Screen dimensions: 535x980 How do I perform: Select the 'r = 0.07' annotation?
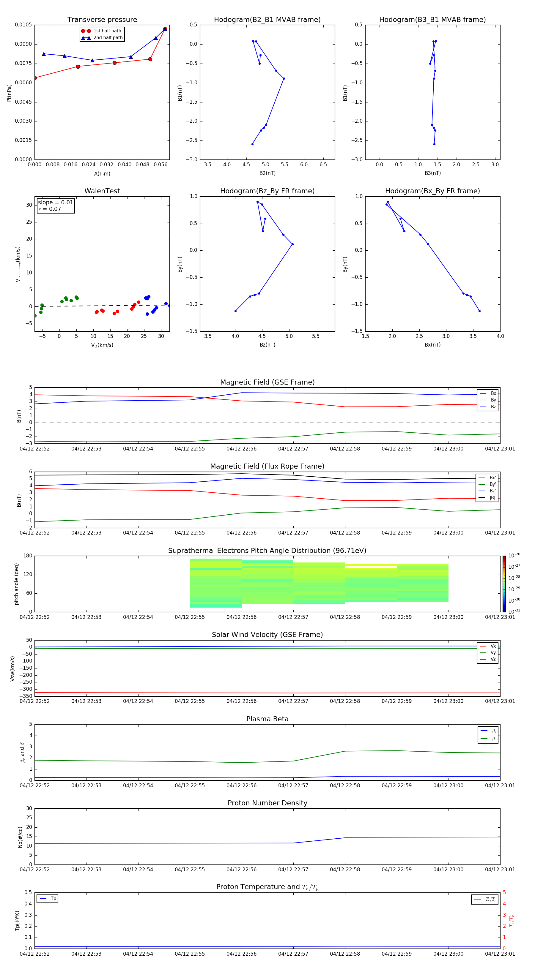tap(50, 209)
